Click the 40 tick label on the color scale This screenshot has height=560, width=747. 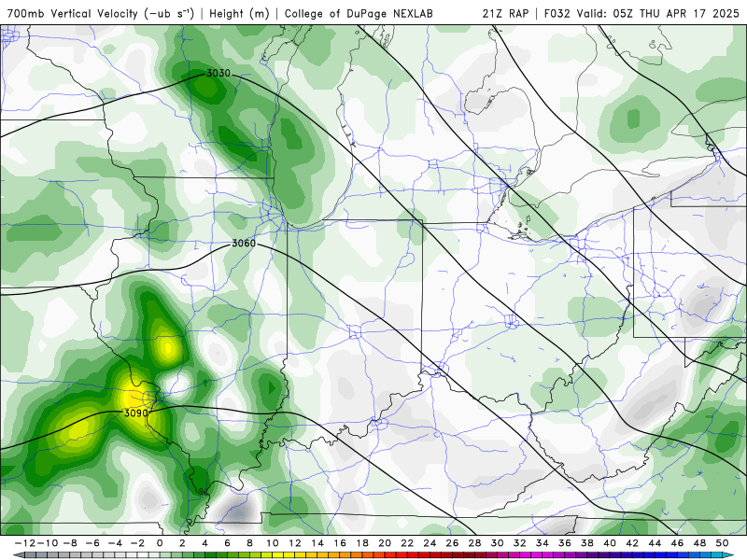610,543
